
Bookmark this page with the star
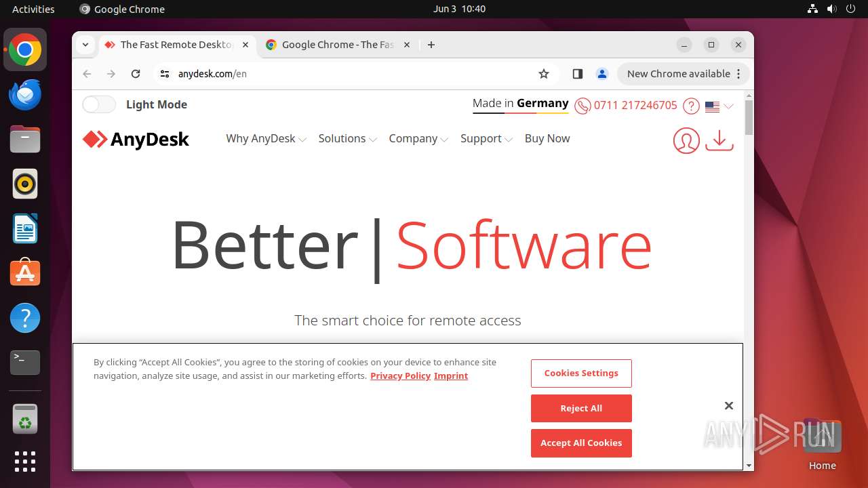pyautogui.click(x=543, y=74)
